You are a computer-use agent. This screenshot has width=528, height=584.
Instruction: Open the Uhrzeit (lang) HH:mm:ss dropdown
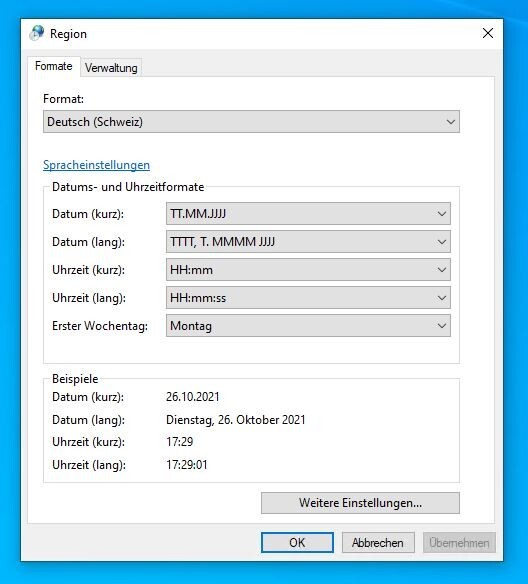(x=308, y=298)
